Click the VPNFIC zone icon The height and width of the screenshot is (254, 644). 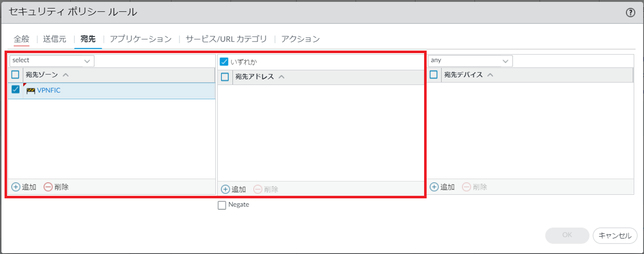[x=31, y=91]
